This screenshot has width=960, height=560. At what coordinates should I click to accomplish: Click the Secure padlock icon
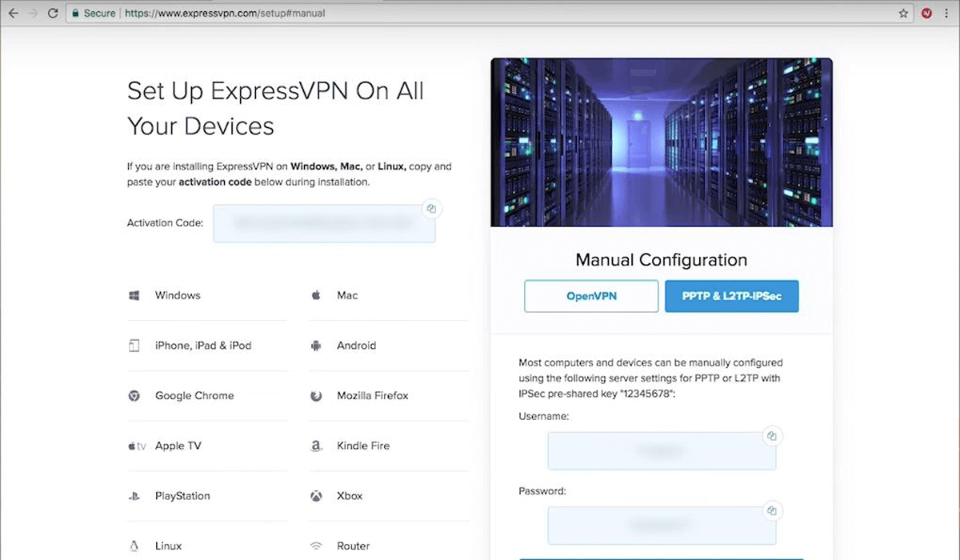pyautogui.click(x=75, y=14)
